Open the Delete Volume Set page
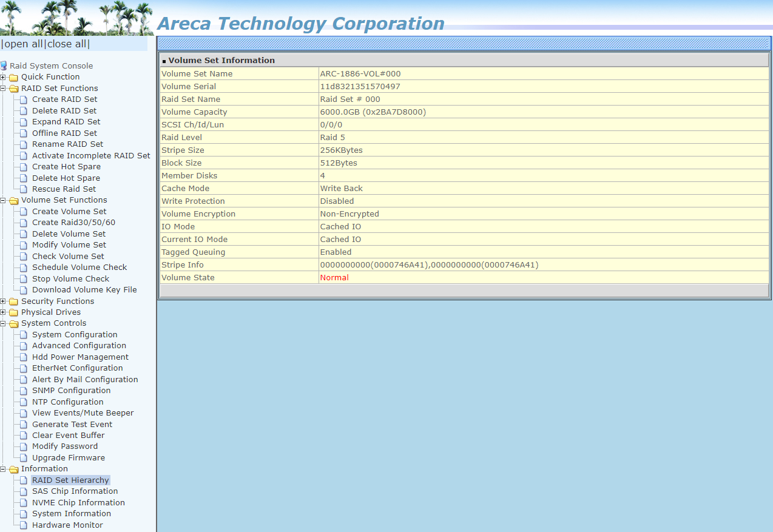 (x=69, y=234)
